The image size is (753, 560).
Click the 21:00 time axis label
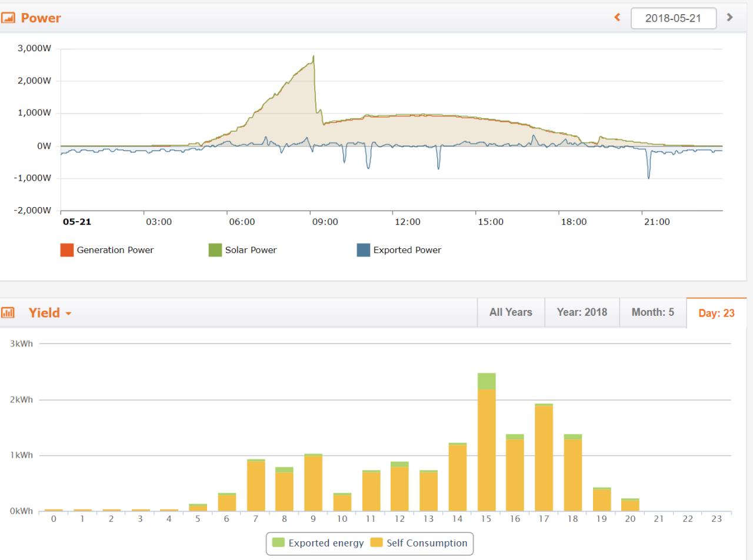pyautogui.click(x=657, y=222)
